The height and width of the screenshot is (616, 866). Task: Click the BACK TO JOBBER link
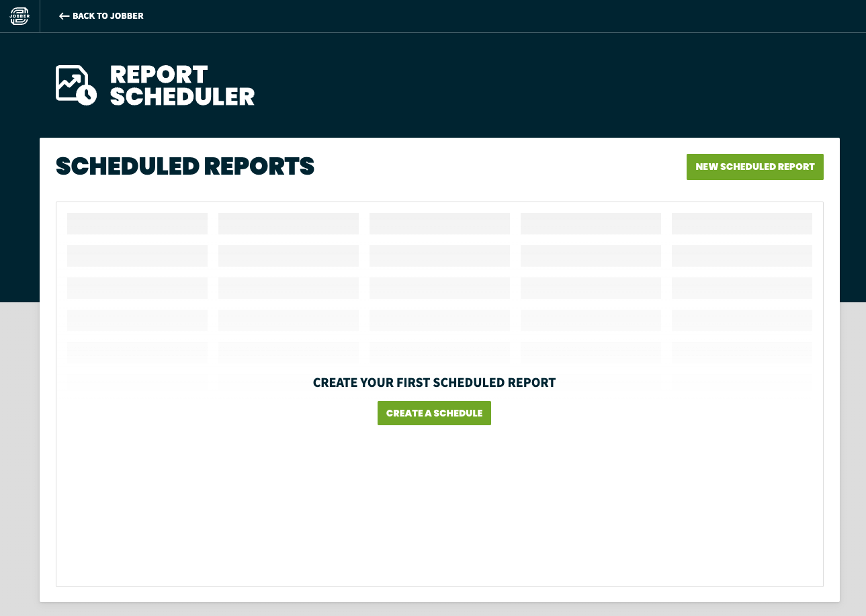(108, 15)
